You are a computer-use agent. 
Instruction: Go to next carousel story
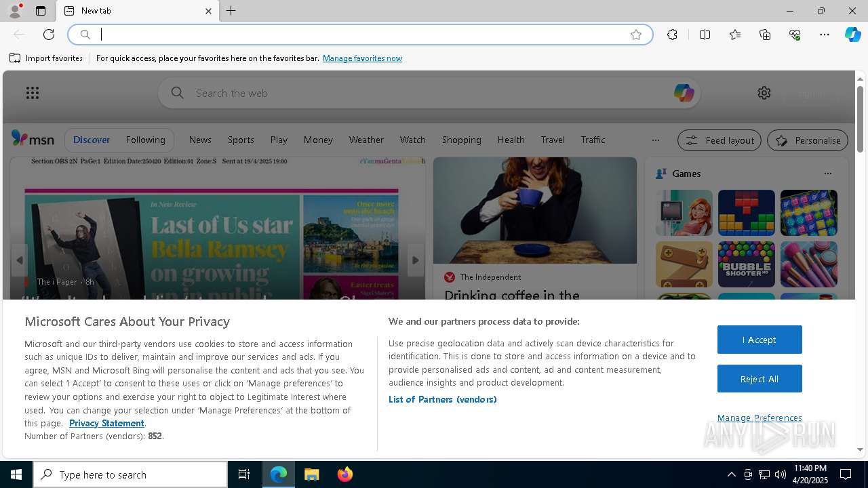click(416, 260)
